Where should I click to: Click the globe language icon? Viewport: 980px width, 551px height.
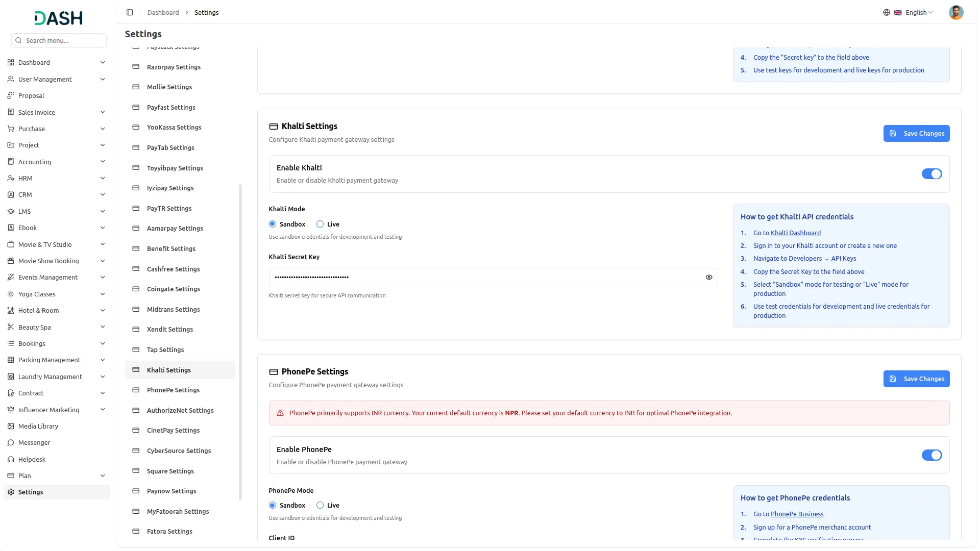coord(887,12)
